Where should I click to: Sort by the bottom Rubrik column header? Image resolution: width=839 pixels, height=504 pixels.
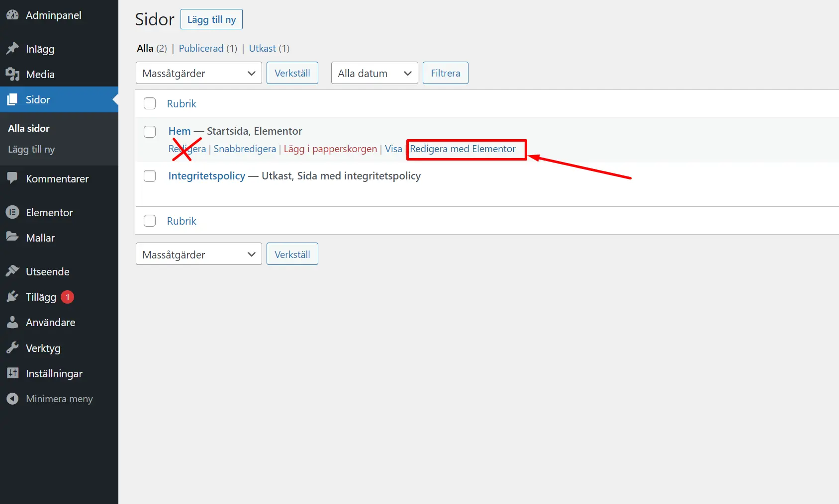pyautogui.click(x=182, y=221)
